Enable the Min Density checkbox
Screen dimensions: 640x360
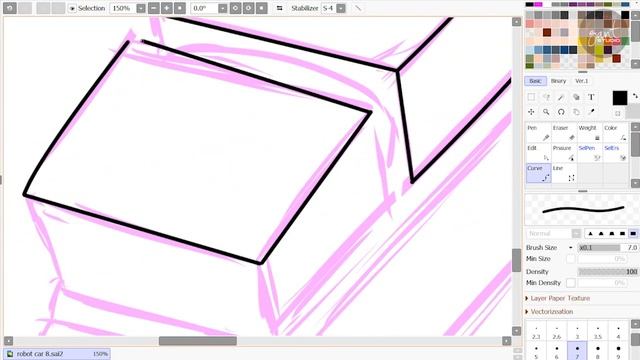pyautogui.click(x=571, y=282)
